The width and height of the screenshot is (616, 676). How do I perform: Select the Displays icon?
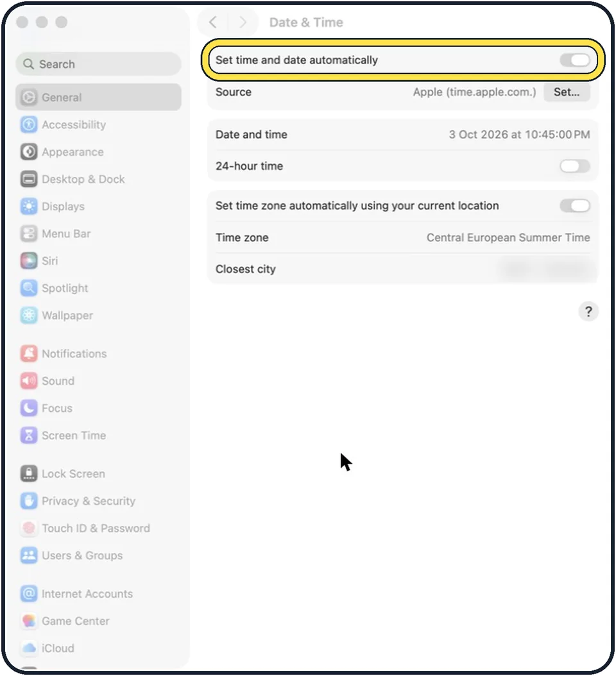click(x=29, y=207)
